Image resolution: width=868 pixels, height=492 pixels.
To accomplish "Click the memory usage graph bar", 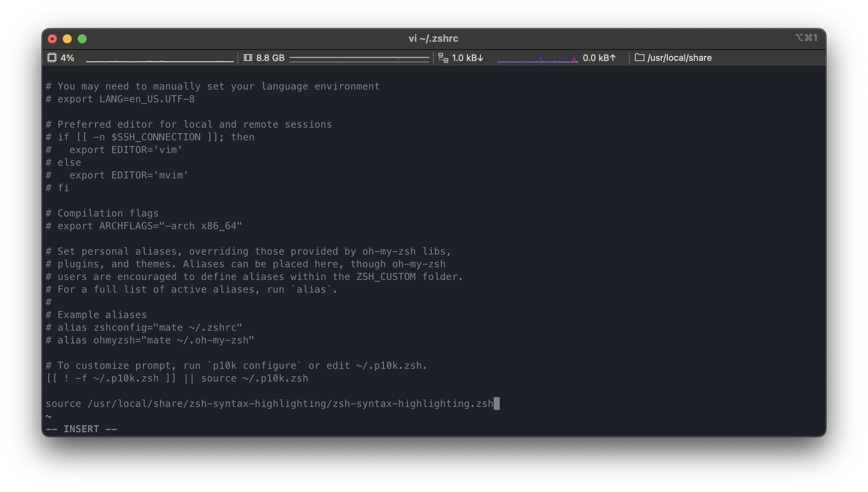I will 359,58.
